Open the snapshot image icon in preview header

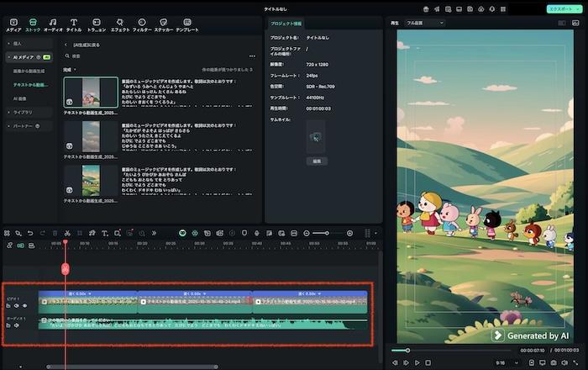click(x=575, y=23)
